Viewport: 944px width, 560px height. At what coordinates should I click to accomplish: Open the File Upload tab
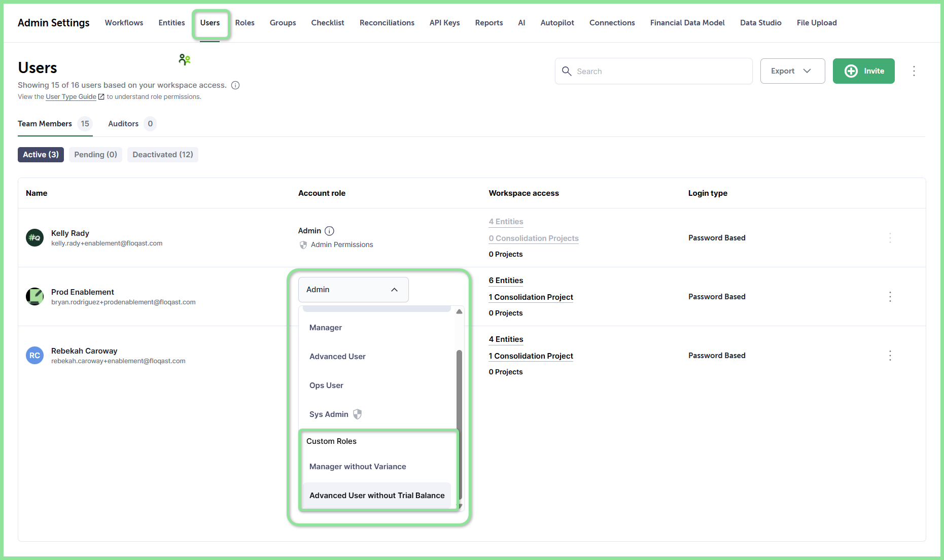click(817, 23)
